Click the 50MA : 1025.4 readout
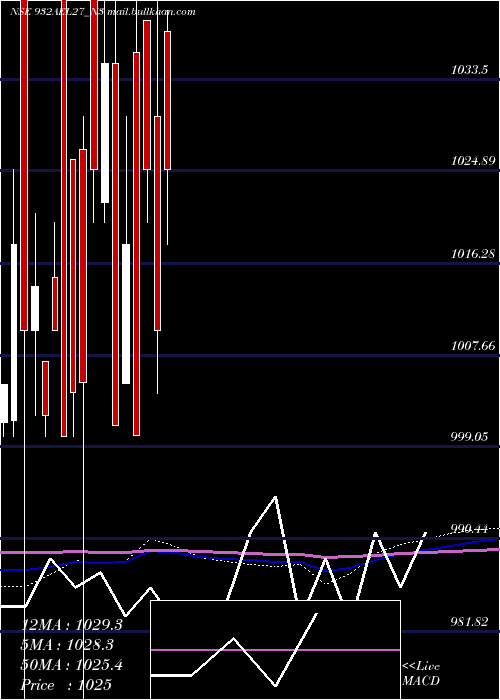 click(x=72, y=665)
